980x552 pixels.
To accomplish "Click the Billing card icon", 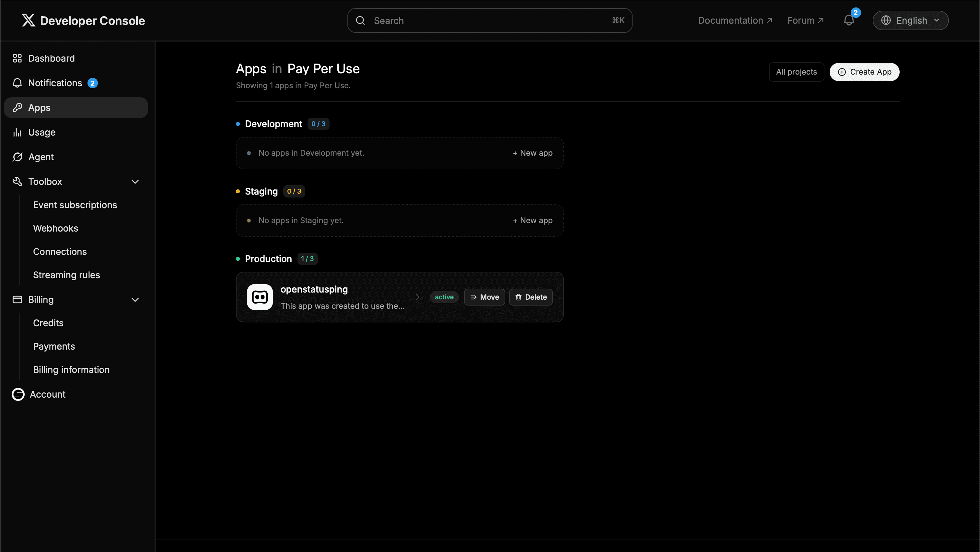I will [x=17, y=300].
